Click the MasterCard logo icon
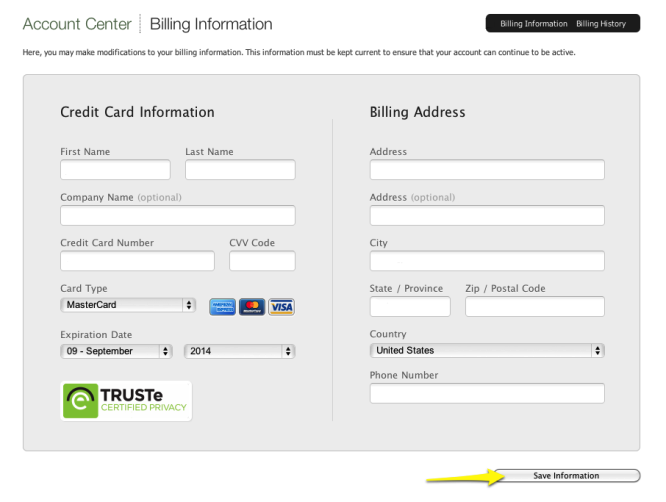The height and width of the screenshot is (502, 666). [x=252, y=307]
